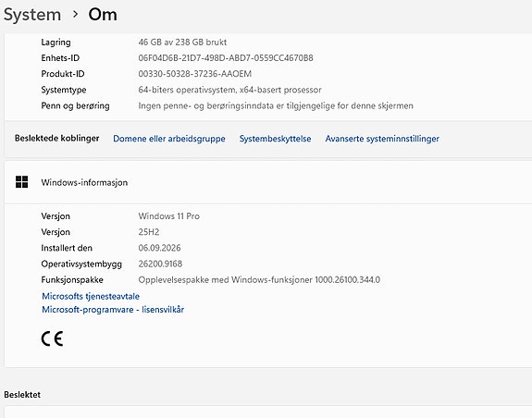Open Microsofts tjenesteavtale link
532x418 pixels.
pos(91,296)
